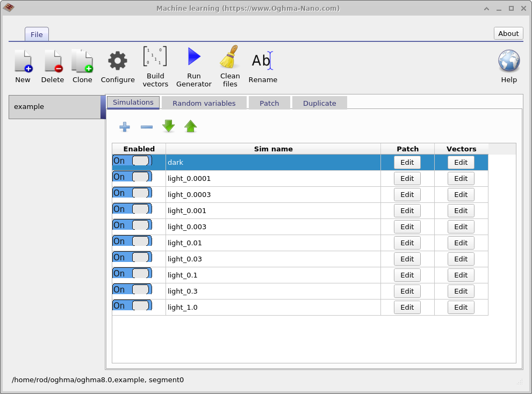The image size is (532, 394).
Task: Click the Clean files broom icon
Action: pyautogui.click(x=230, y=57)
